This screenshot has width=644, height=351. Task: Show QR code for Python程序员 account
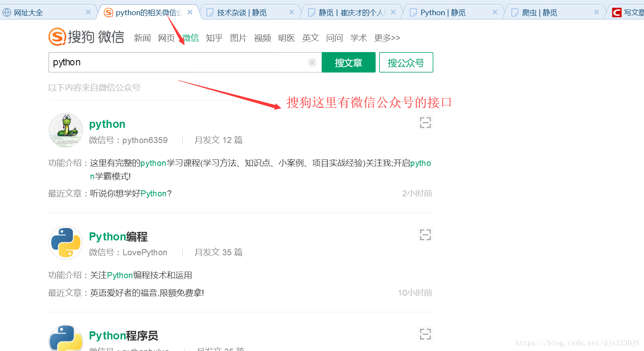tap(425, 334)
